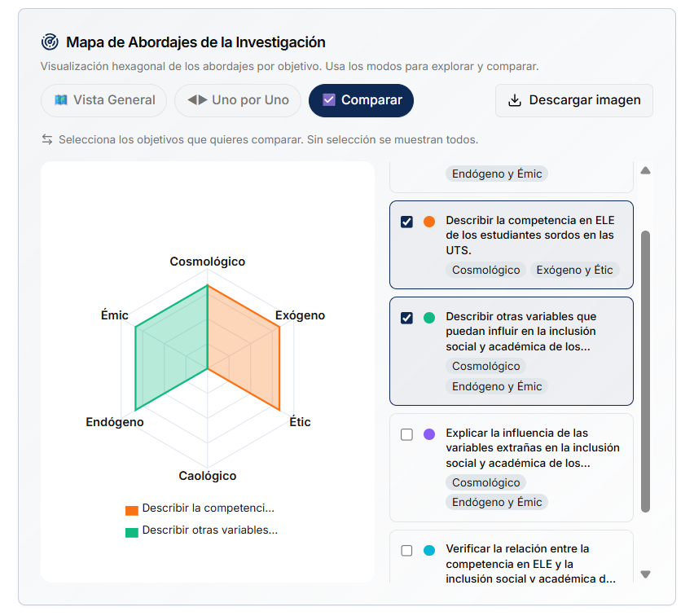Click the target logo icon beside the title
The height and width of the screenshot is (616, 694).
pyautogui.click(x=51, y=42)
